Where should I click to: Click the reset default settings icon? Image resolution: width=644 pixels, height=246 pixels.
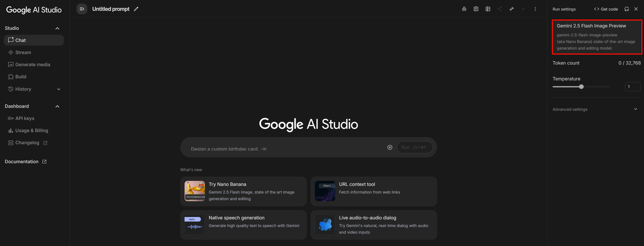coord(627,9)
